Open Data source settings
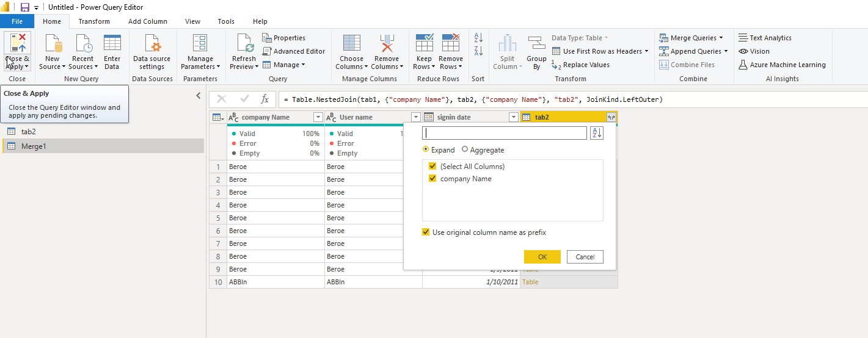This screenshot has height=338, width=868. click(x=151, y=52)
